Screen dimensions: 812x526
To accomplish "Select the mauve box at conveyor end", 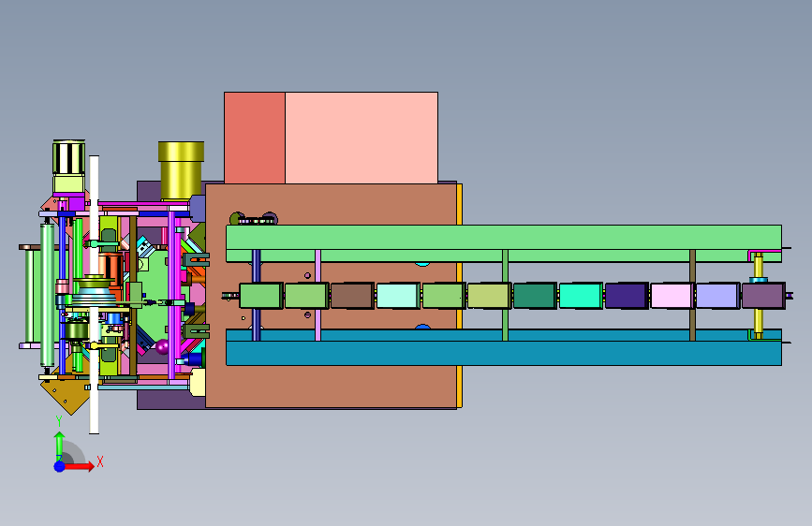I will 763,296.
